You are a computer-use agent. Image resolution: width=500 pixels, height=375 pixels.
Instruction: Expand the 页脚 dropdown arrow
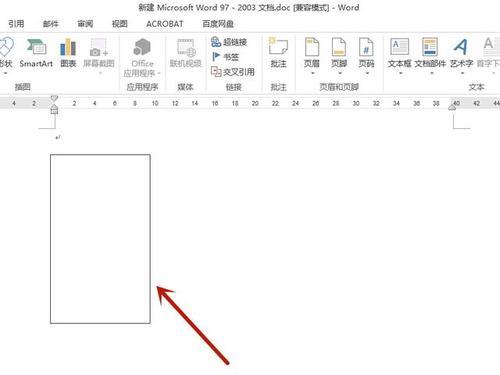pos(340,73)
